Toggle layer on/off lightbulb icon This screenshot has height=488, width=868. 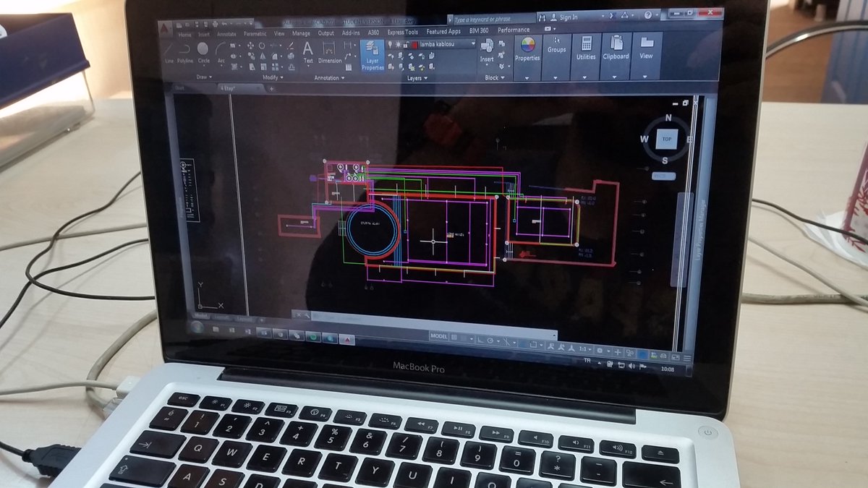click(x=391, y=44)
